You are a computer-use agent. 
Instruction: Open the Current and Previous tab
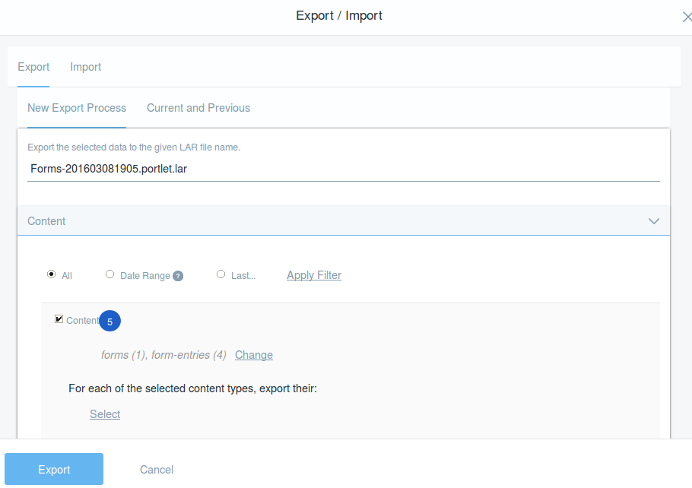[198, 108]
